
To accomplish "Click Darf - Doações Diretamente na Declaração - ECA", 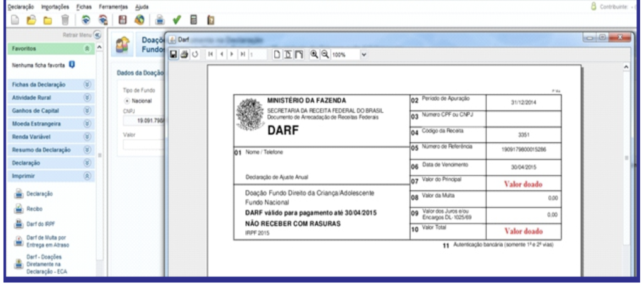I will coord(47,264).
